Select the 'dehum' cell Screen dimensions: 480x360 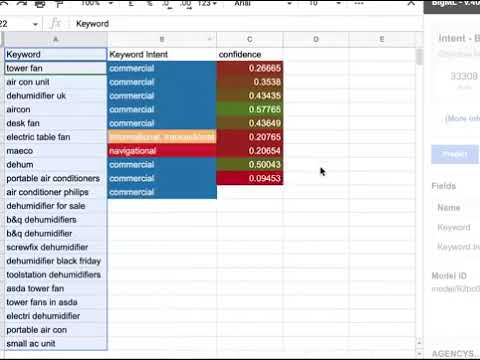pos(55,165)
